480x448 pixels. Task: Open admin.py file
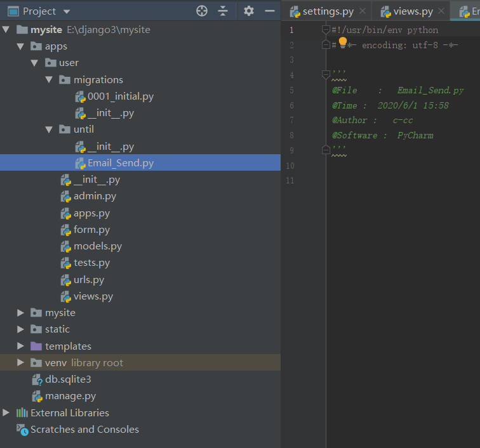(95, 196)
